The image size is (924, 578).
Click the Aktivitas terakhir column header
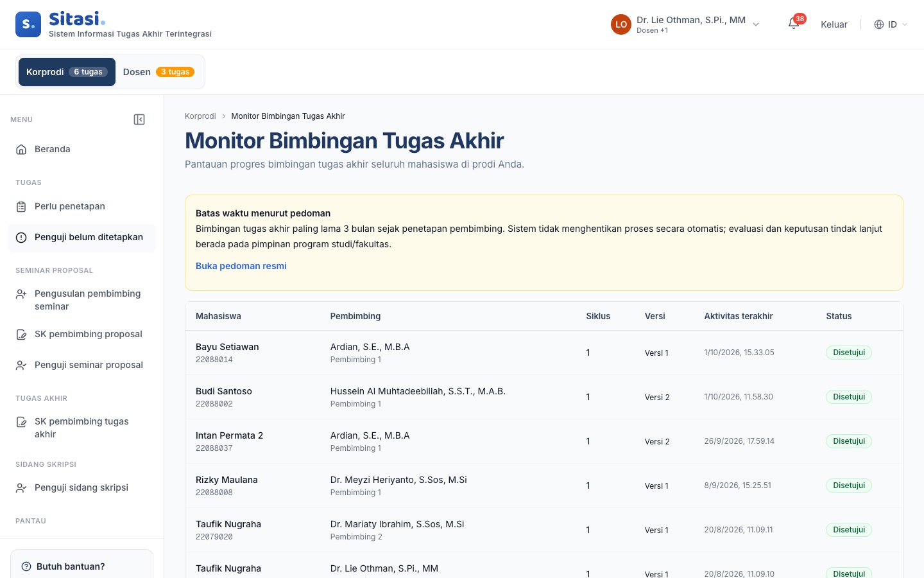739,316
